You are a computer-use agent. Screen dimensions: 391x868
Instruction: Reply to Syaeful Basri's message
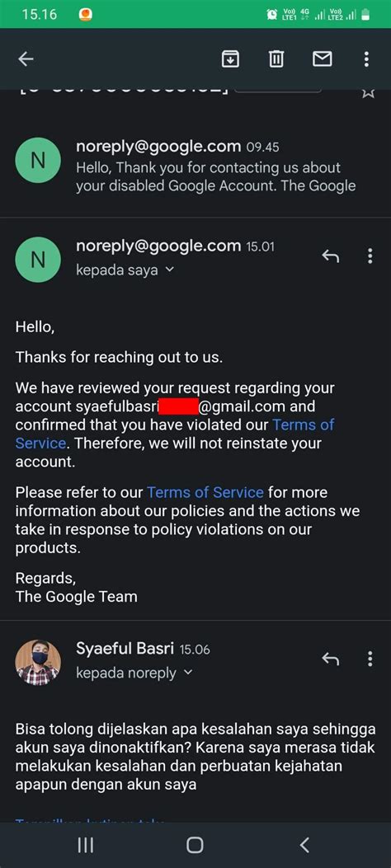click(330, 659)
